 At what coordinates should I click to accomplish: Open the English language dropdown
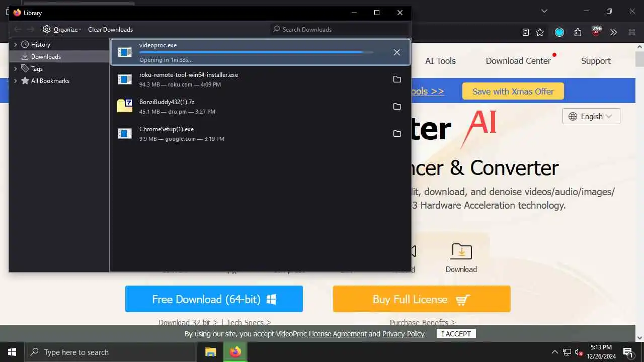pos(591,116)
